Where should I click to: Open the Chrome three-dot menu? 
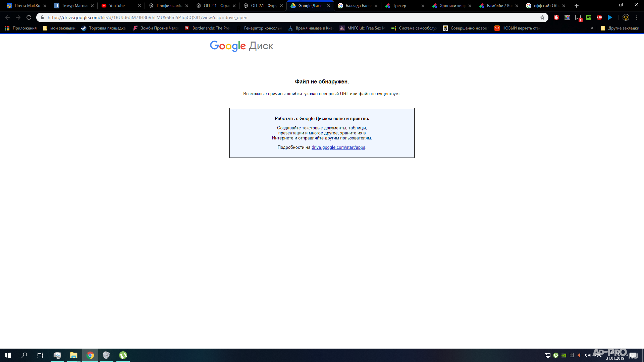point(637,17)
